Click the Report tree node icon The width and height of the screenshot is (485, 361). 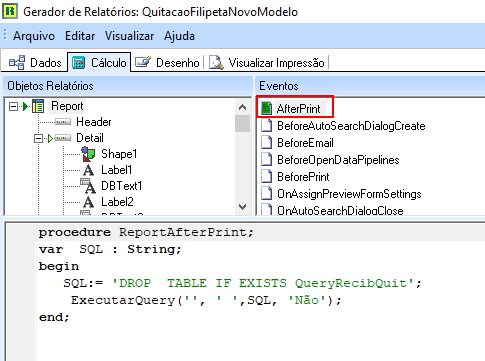[x=38, y=106]
